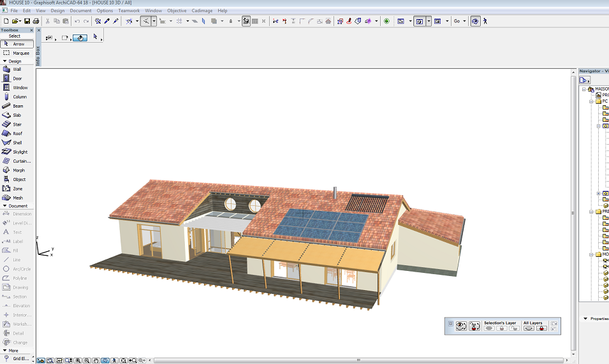Open the Teamwork menu
609x364 pixels.
pyautogui.click(x=128, y=11)
